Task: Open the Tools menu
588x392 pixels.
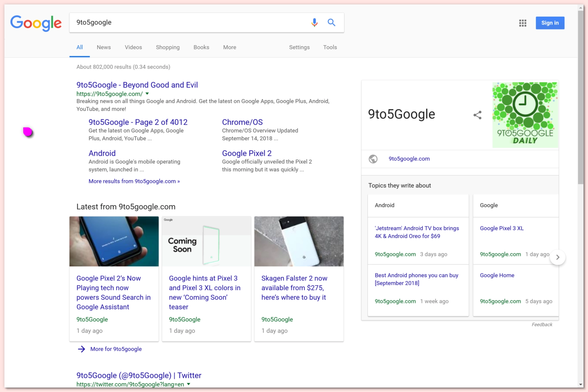Action: tap(330, 47)
